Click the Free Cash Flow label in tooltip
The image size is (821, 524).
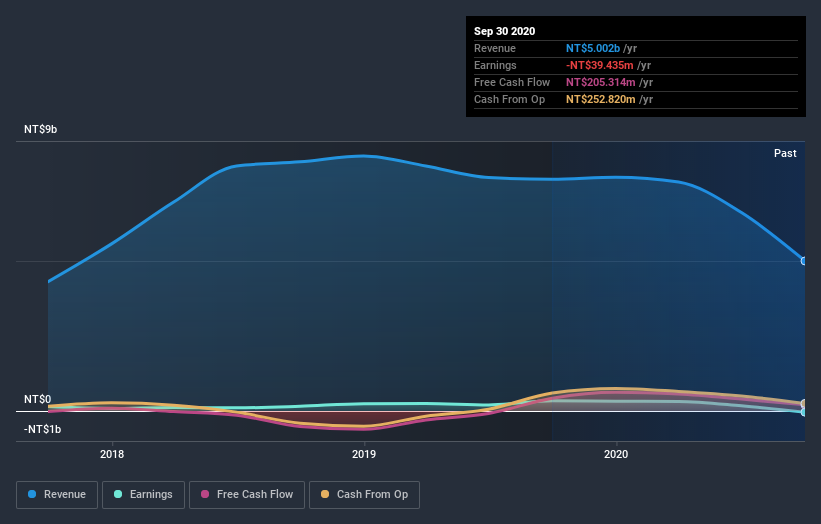pyautogui.click(x=512, y=82)
